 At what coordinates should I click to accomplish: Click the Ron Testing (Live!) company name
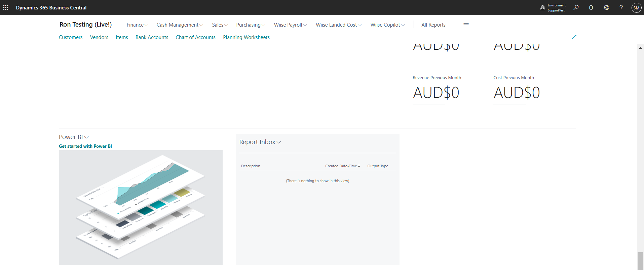86,25
